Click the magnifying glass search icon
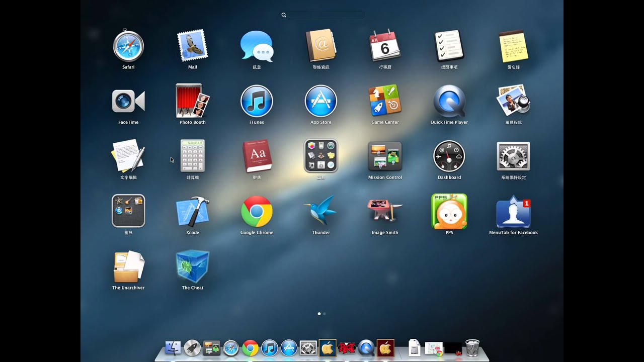The width and height of the screenshot is (644, 362). pos(284,15)
